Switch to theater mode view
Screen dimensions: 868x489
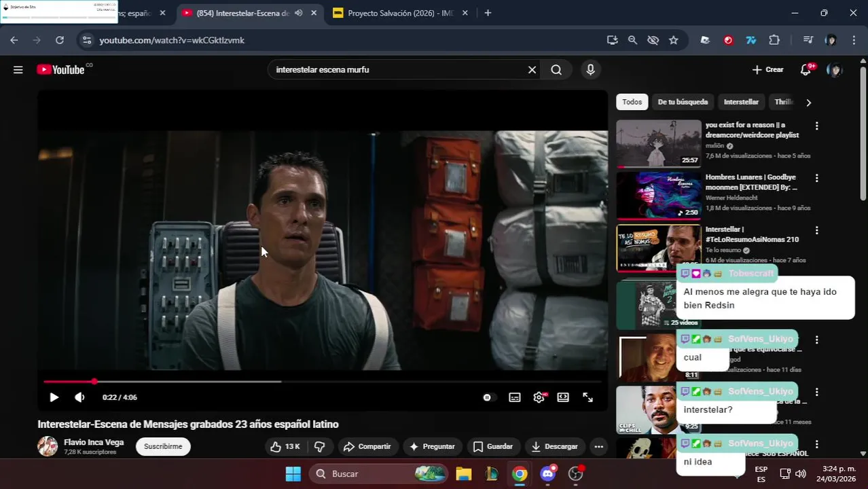pos(563,397)
